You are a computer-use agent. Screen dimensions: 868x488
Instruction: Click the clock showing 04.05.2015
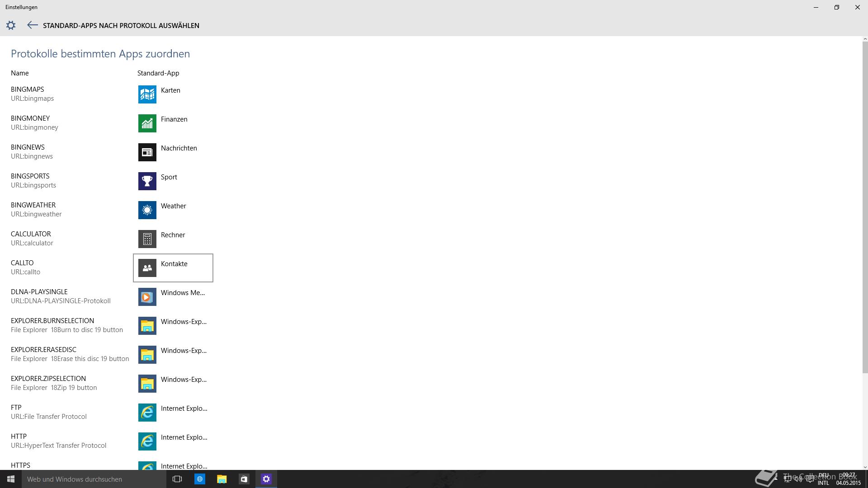click(x=849, y=479)
